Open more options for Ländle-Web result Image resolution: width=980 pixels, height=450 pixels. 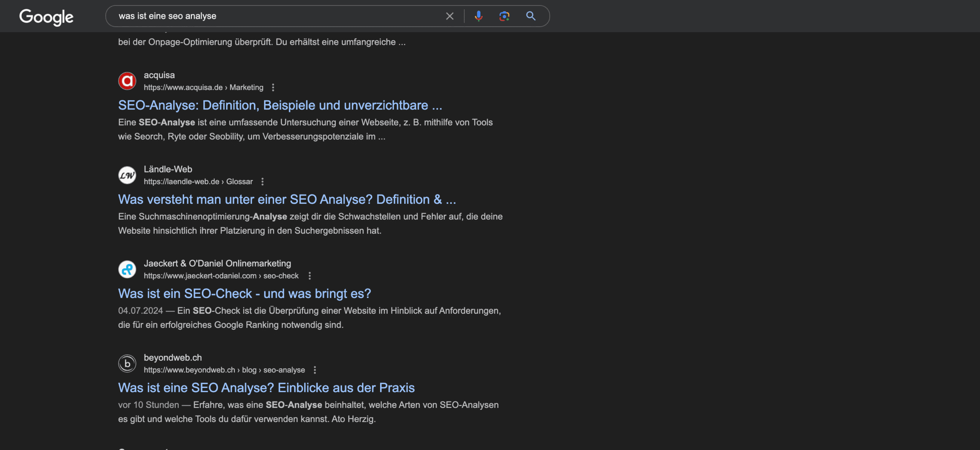262,182
